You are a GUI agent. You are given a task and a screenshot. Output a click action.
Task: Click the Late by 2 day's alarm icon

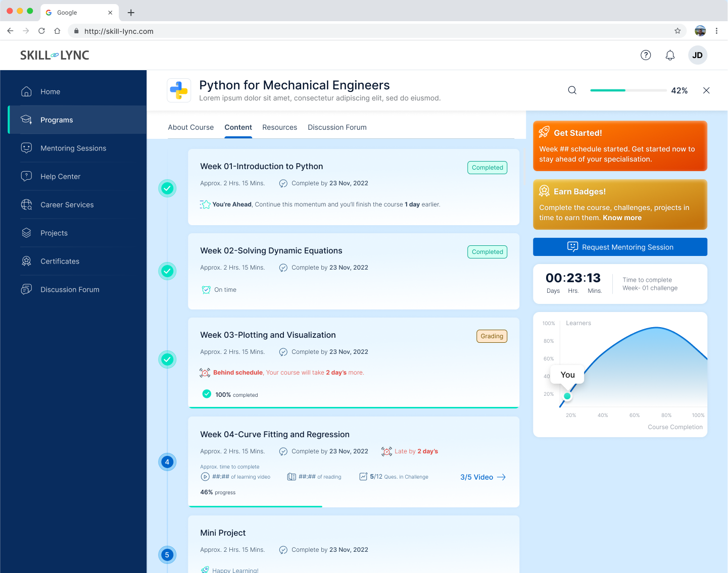tap(386, 451)
